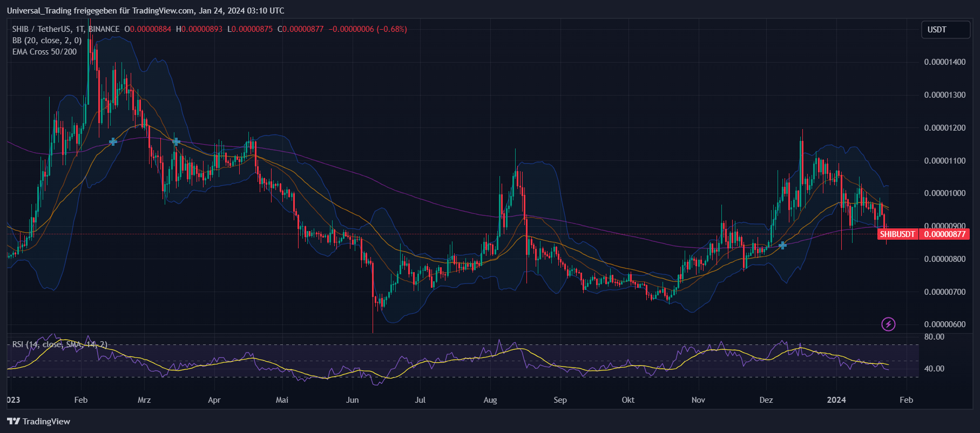Screen dimensions: 980x433
Task: Click the RSI 80.00 scale label
Action: (934, 337)
